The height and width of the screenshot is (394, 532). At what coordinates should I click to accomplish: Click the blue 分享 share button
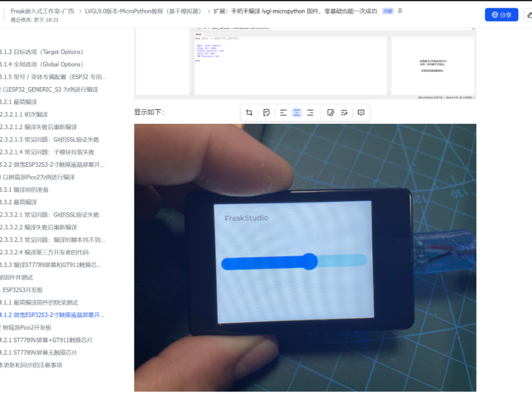501,15
